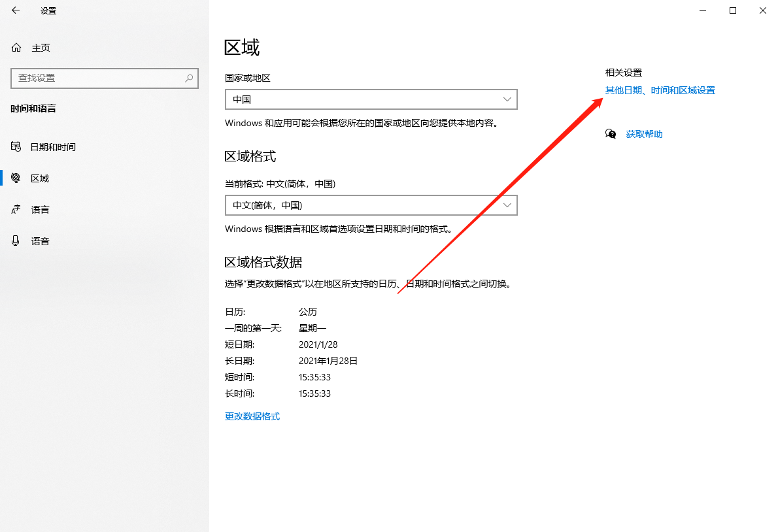778x532 pixels.
Task: Click the 短时间: label
Action: pyautogui.click(x=240, y=377)
